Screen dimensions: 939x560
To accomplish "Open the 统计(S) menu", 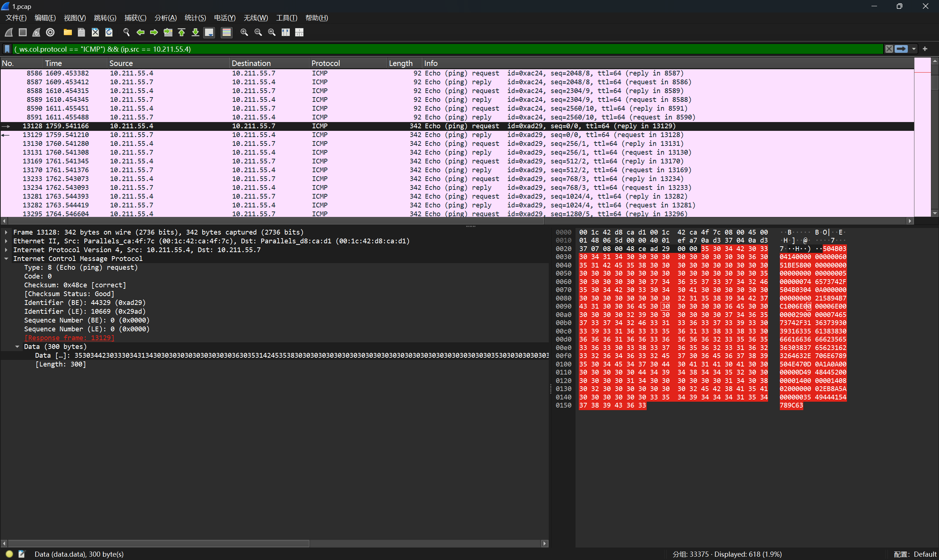I will [x=195, y=18].
